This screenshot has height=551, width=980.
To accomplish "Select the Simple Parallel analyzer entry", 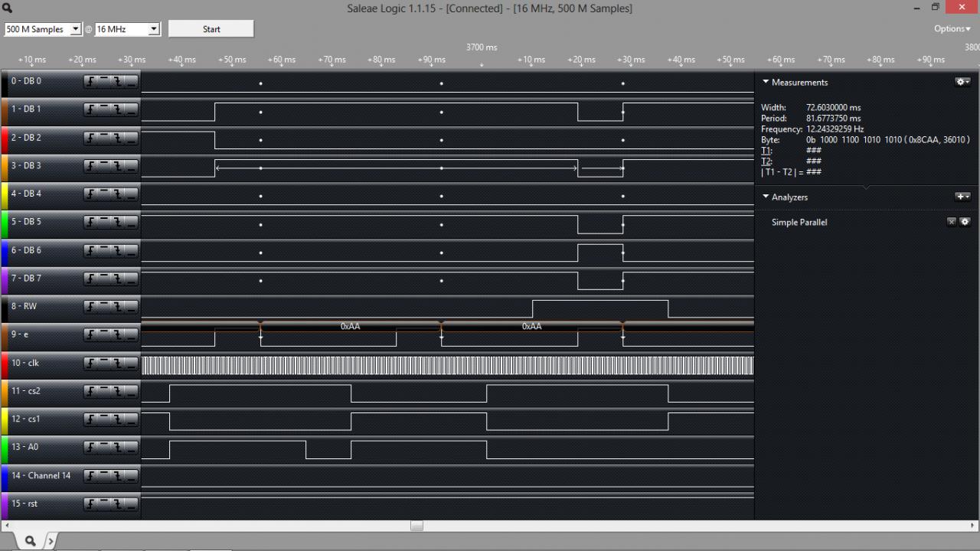I will (799, 222).
